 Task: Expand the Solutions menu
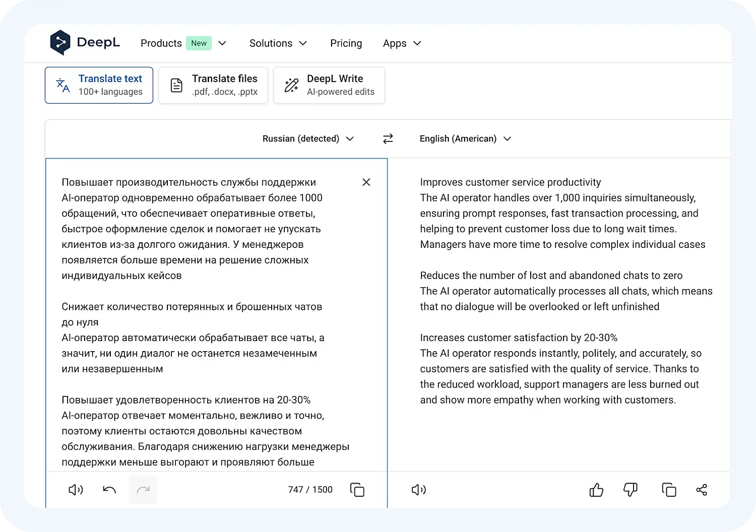click(x=278, y=43)
